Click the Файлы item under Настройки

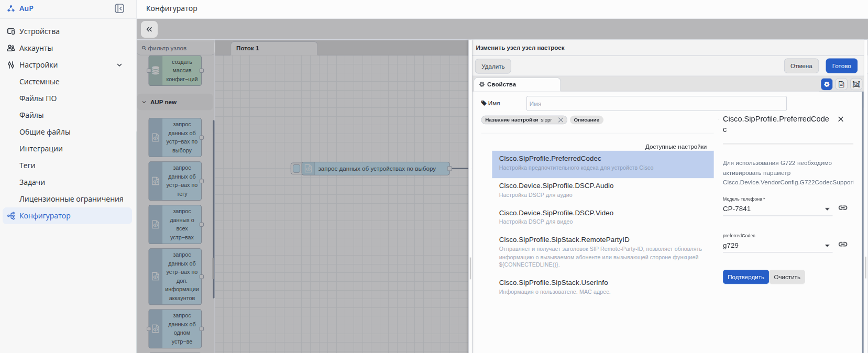[x=31, y=115]
